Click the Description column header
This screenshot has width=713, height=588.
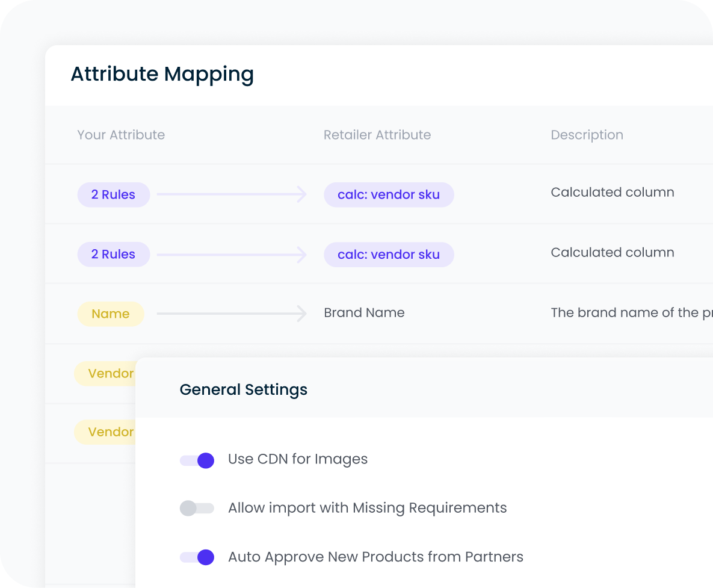coord(587,135)
